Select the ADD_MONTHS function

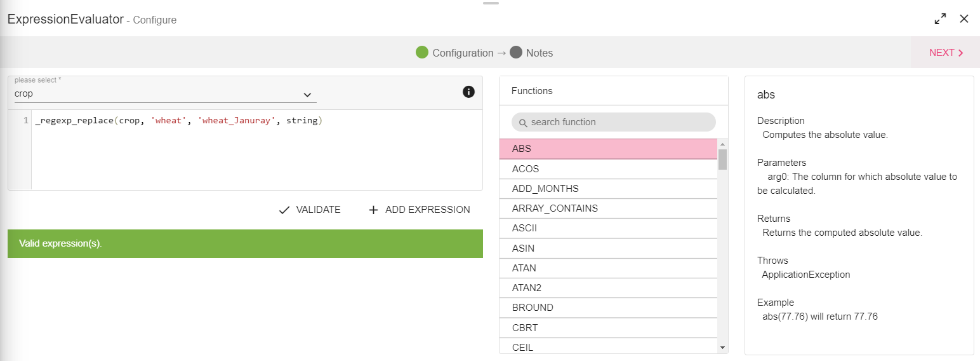[608, 189]
